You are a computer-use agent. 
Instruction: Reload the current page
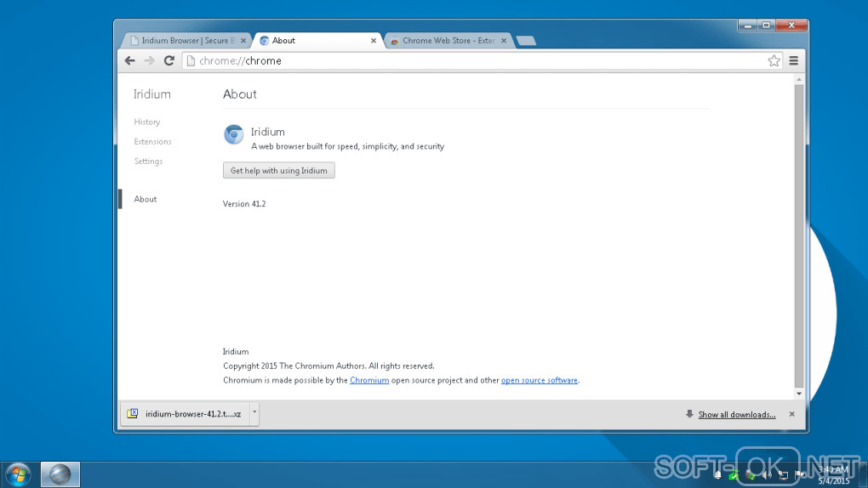(x=169, y=61)
